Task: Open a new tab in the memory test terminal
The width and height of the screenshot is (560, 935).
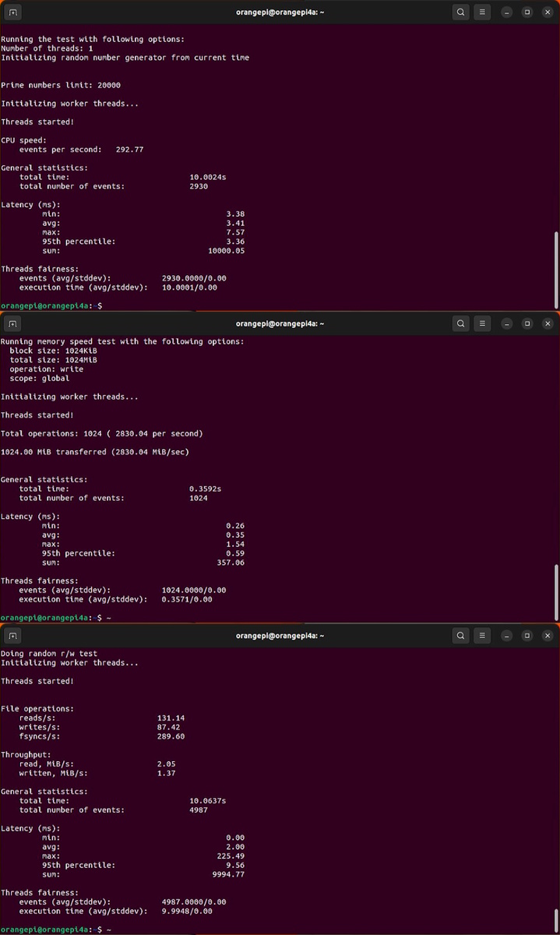Action: point(12,323)
